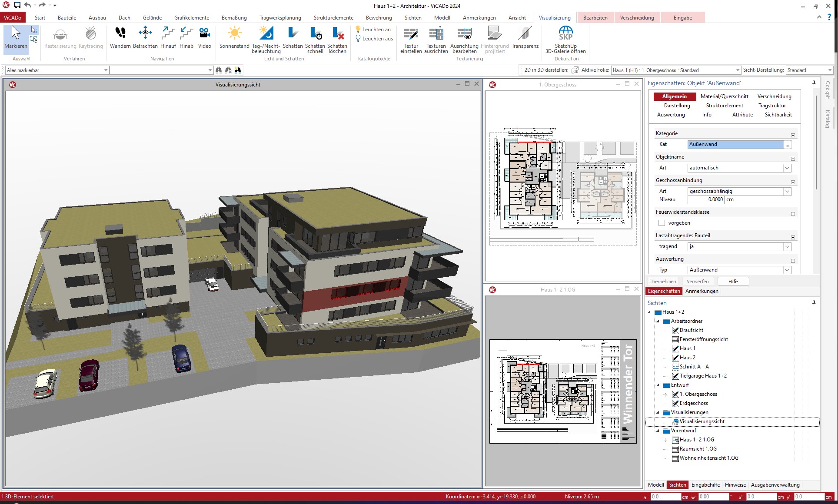Click the Kat browse ellipsis button
Screen dimensions: 838x504
787,145
